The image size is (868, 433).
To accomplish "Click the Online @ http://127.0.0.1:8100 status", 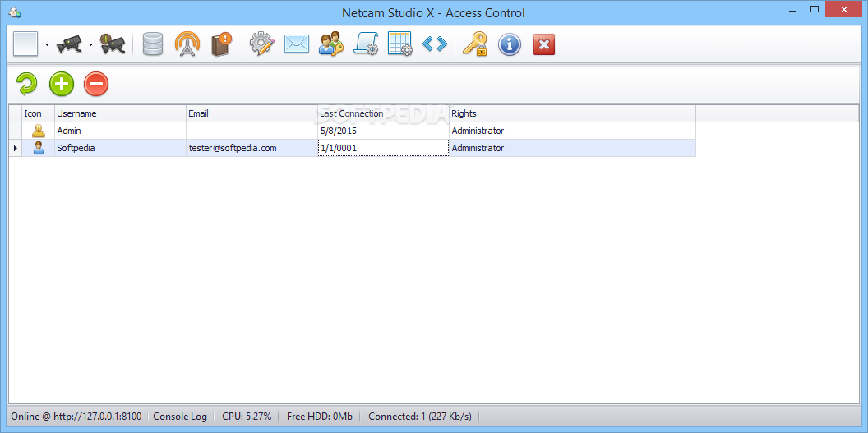I will (x=76, y=417).
